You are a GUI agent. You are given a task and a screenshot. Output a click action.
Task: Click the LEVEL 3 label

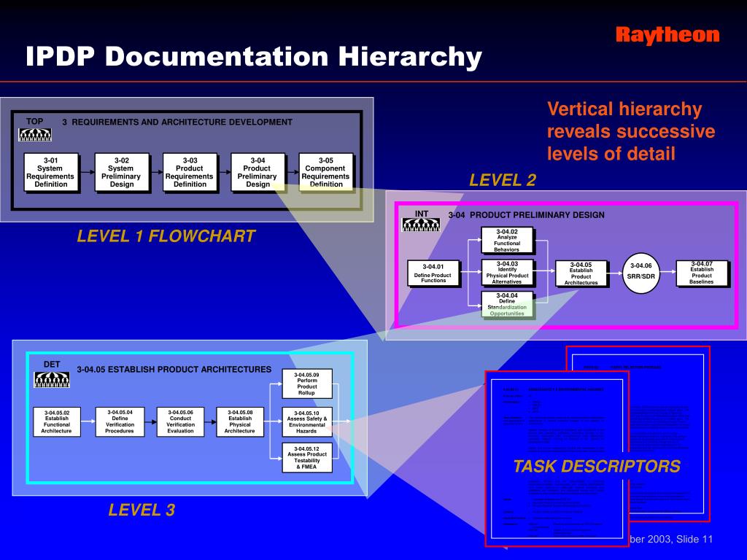click(x=142, y=510)
